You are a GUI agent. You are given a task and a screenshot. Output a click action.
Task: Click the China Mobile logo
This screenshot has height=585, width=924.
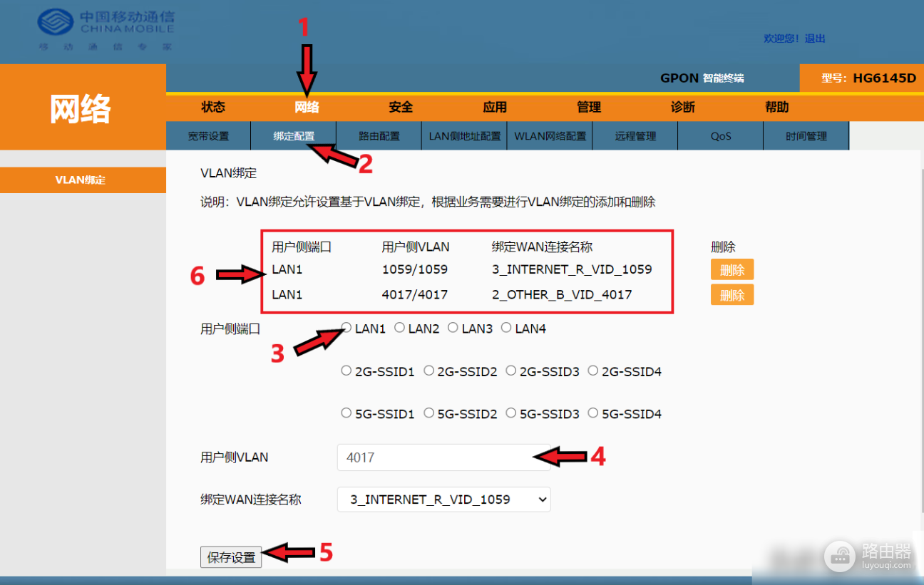coord(106,31)
